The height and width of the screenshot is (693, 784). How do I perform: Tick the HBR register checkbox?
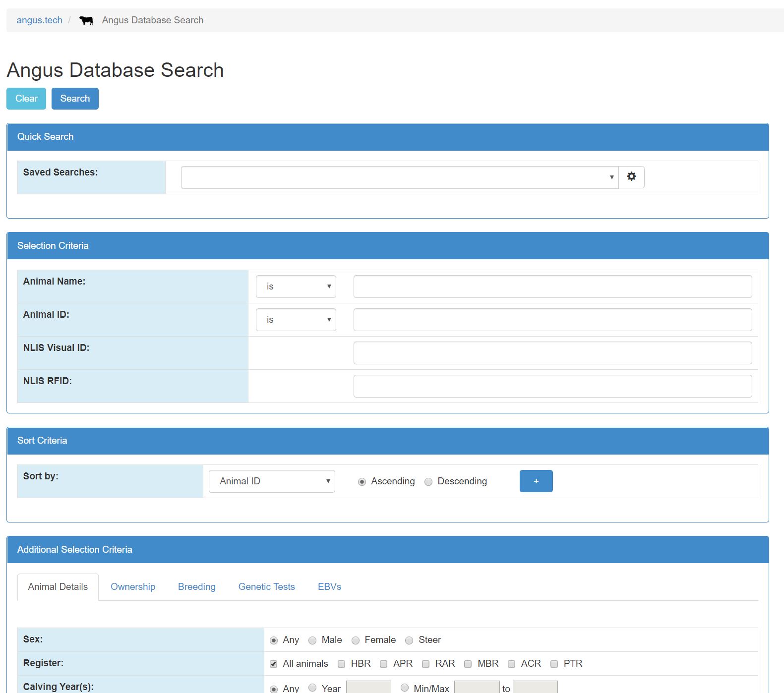pyautogui.click(x=341, y=664)
